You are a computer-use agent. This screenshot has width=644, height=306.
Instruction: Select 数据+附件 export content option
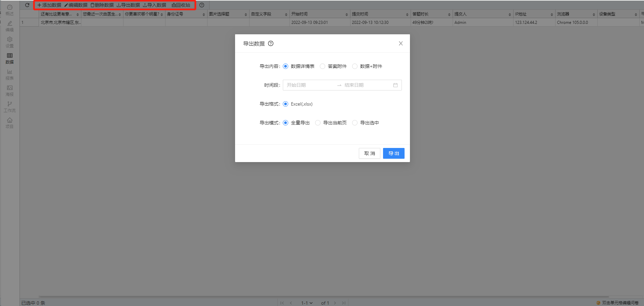click(x=367, y=66)
